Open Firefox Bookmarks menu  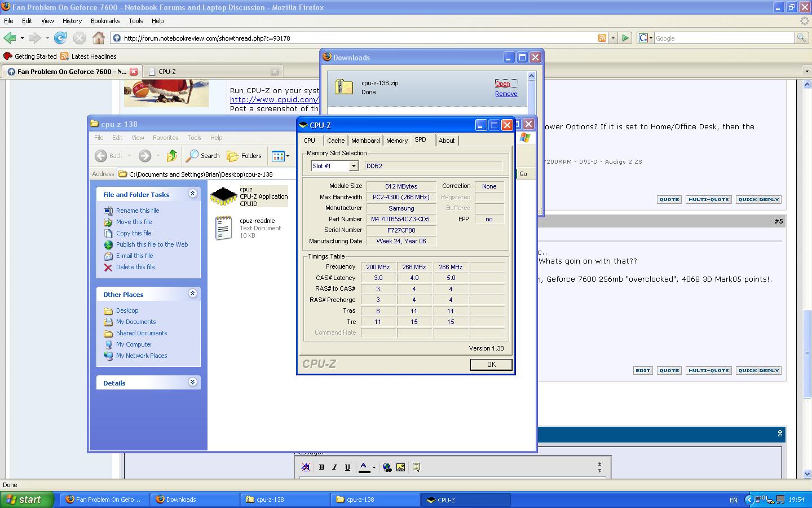105,21
